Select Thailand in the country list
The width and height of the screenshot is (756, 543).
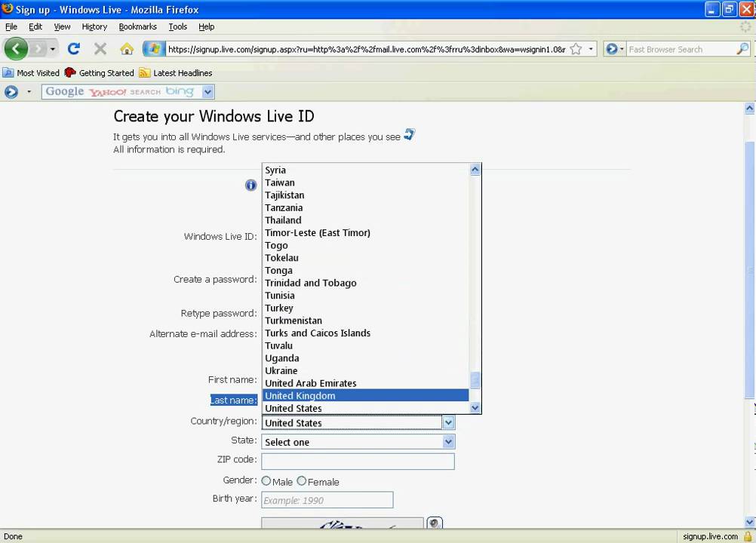click(365, 220)
